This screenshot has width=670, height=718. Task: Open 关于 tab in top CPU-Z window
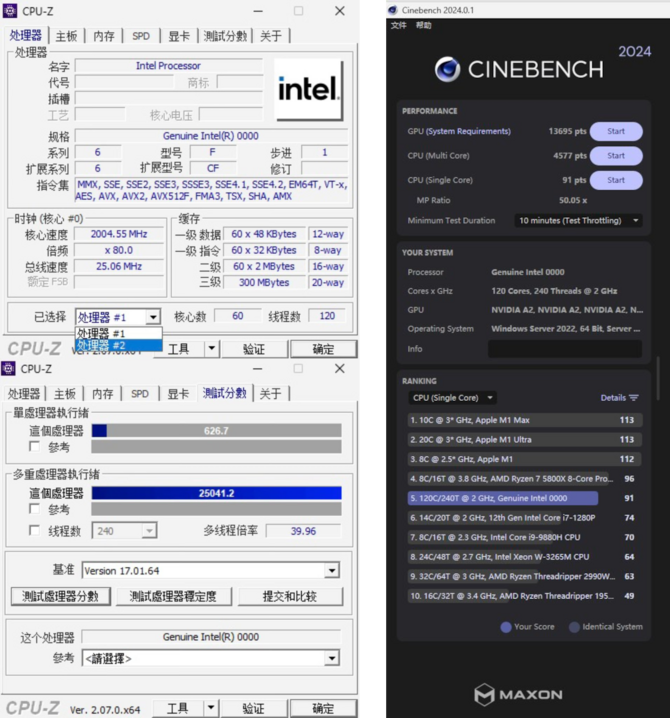pyautogui.click(x=271, y=36)
